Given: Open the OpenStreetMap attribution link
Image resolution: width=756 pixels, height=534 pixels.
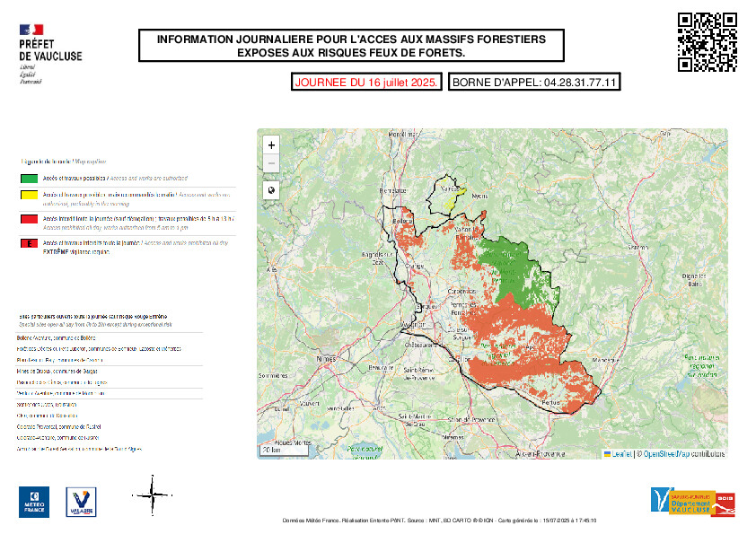Looking at the screenshot, I should click(x=665, y=453).
